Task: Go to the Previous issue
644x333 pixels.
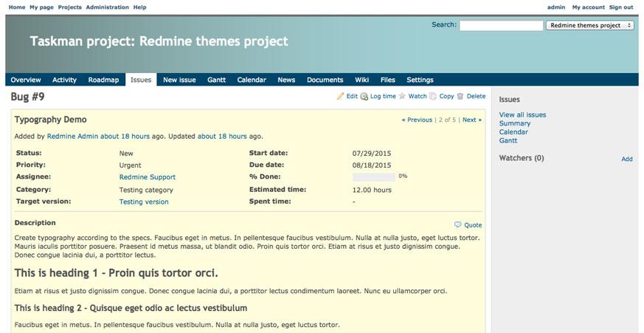Action: click(417, 120)
